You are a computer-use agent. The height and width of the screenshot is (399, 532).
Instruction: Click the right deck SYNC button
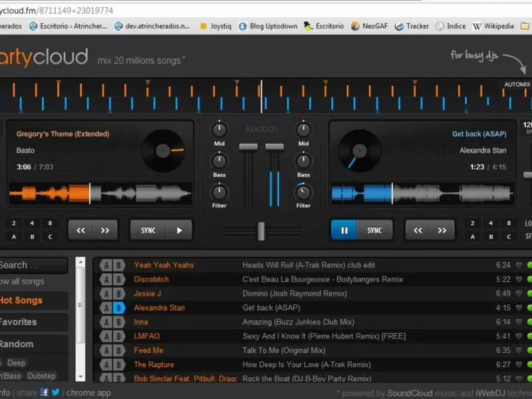374,230
